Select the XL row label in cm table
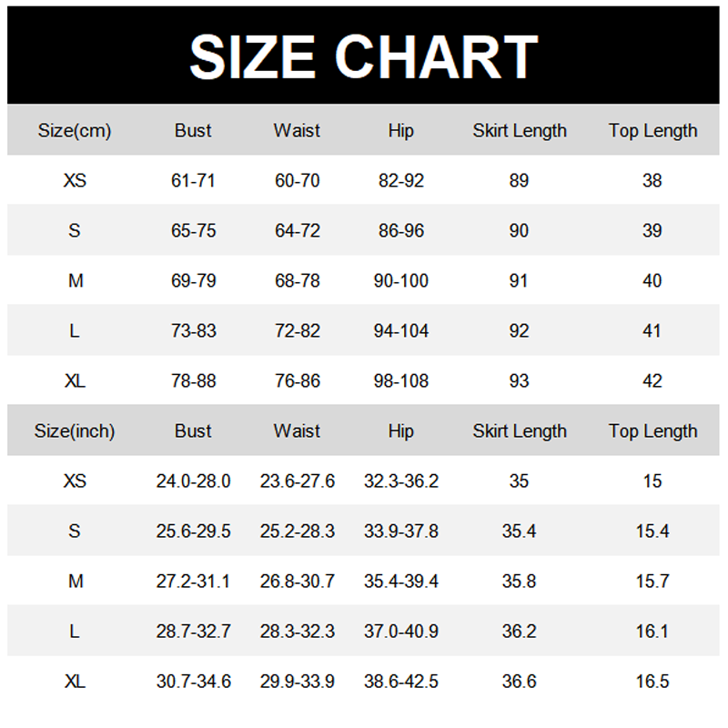 75,381
